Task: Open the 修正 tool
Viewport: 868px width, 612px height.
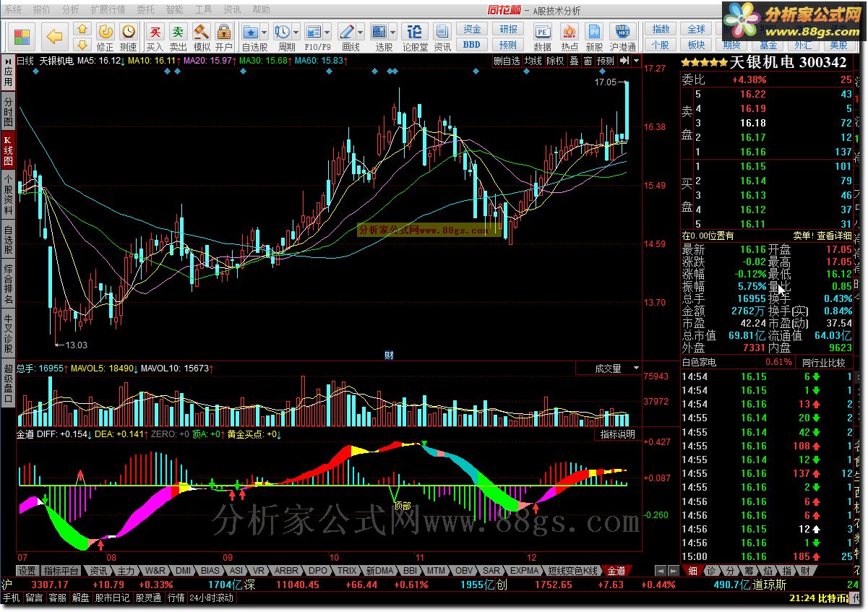Action: pos(105,37)
